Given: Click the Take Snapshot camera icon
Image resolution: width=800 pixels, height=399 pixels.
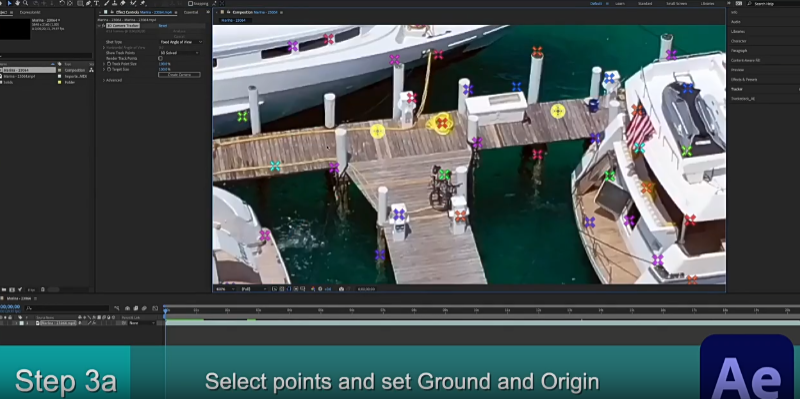Looking at the screenshot, I should point(341,289).
